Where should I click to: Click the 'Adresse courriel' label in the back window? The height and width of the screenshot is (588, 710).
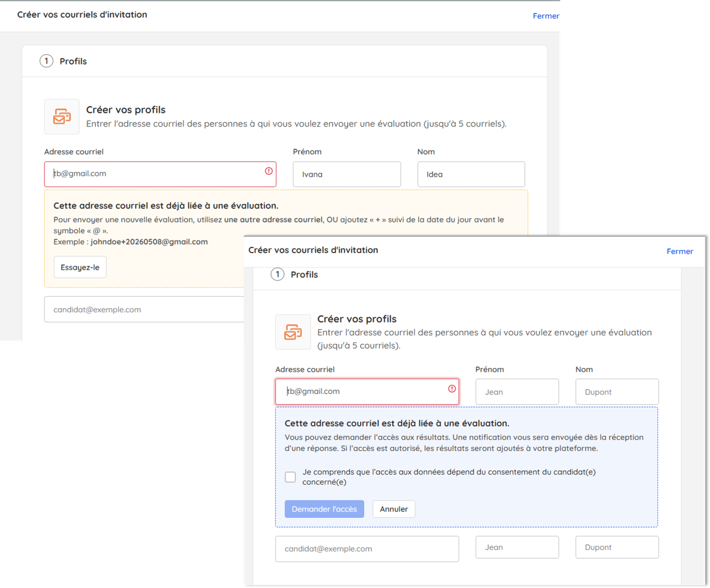pos(74,152)
